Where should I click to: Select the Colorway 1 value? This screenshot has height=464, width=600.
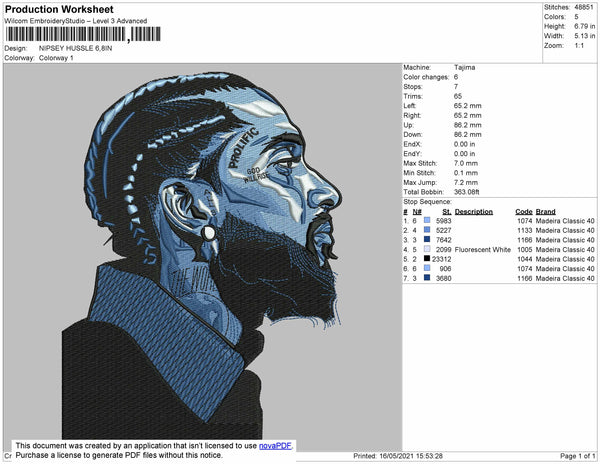(x=56, y=58)
